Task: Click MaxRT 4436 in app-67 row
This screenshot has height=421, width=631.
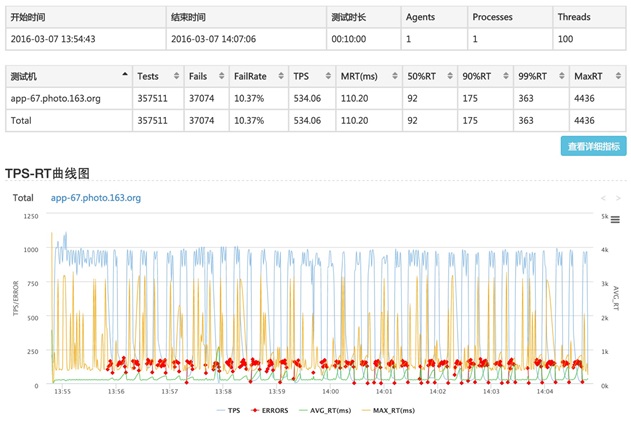Action: (584, 99)
